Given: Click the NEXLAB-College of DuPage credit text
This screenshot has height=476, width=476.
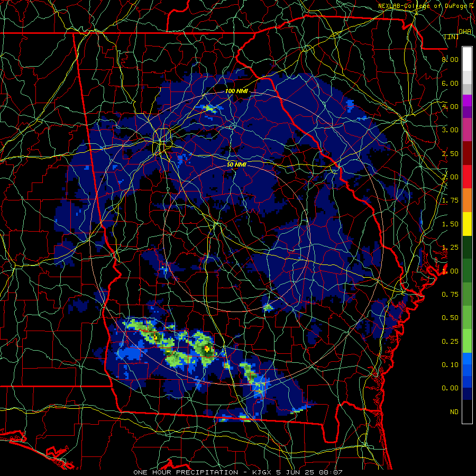Looking at the screenshot, I should [424, 6].
